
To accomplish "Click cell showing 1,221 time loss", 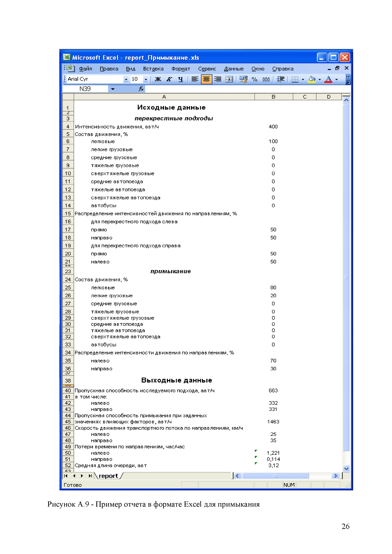I will click(x=273, y=453).
